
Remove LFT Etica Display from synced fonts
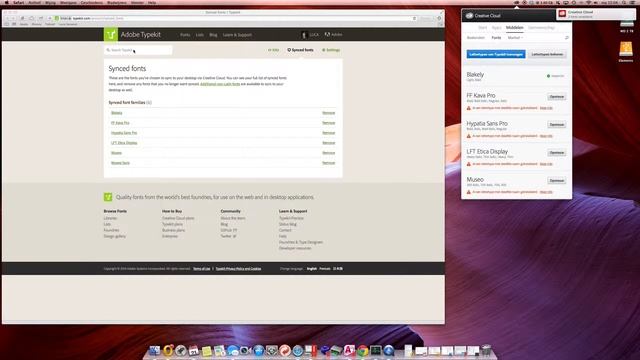pos(329,143)
